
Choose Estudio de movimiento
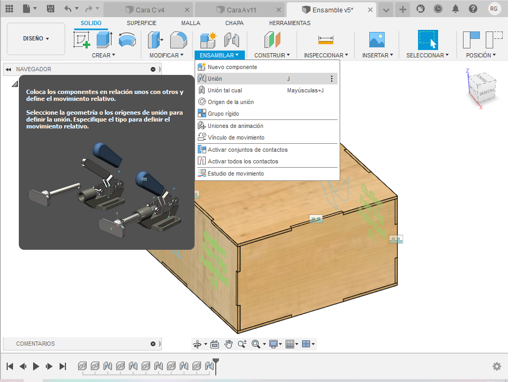coord(267,173)
